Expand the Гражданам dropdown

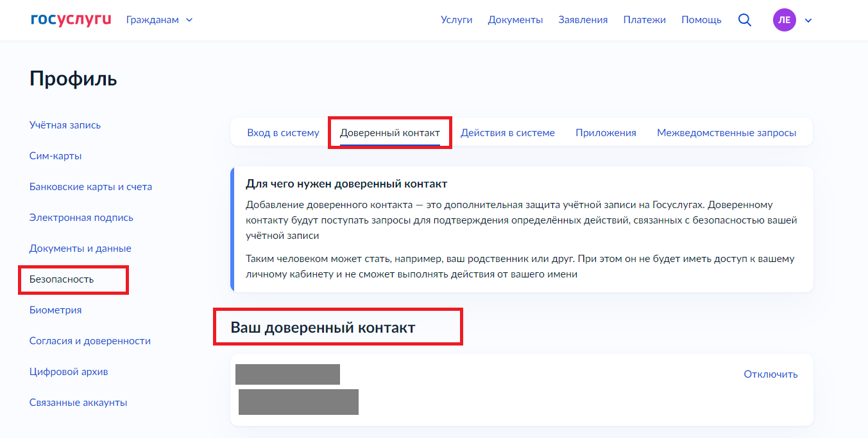coord(159,20)
